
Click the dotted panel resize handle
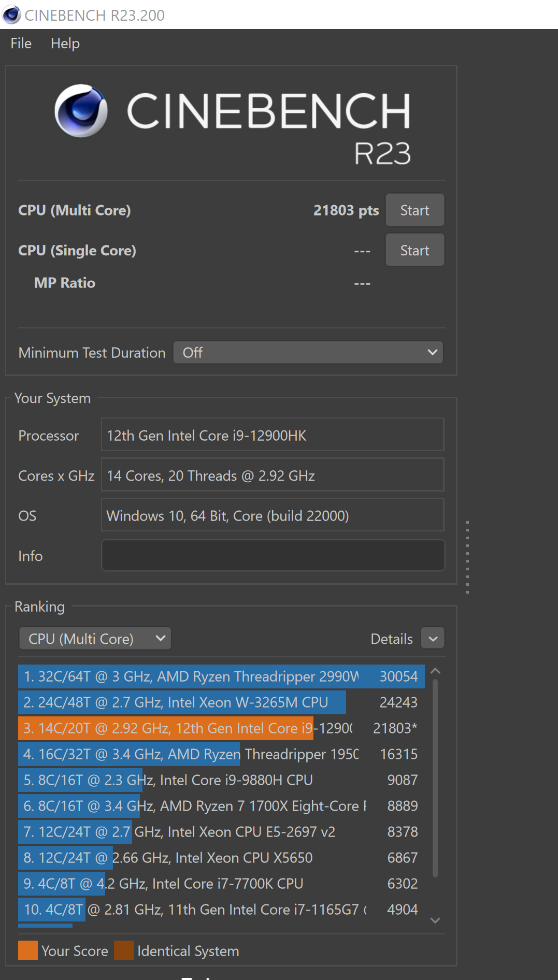click(467, 557)
